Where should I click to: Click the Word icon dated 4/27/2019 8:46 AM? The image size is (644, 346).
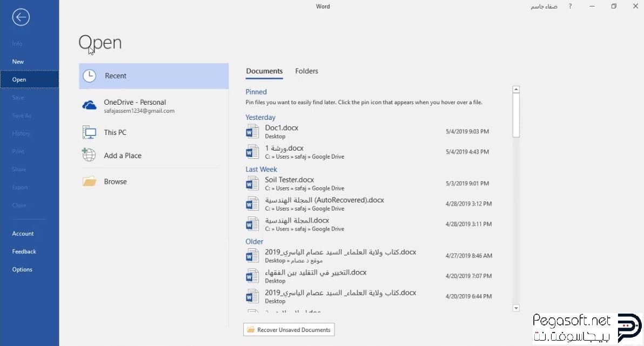(x=252, y=256)
